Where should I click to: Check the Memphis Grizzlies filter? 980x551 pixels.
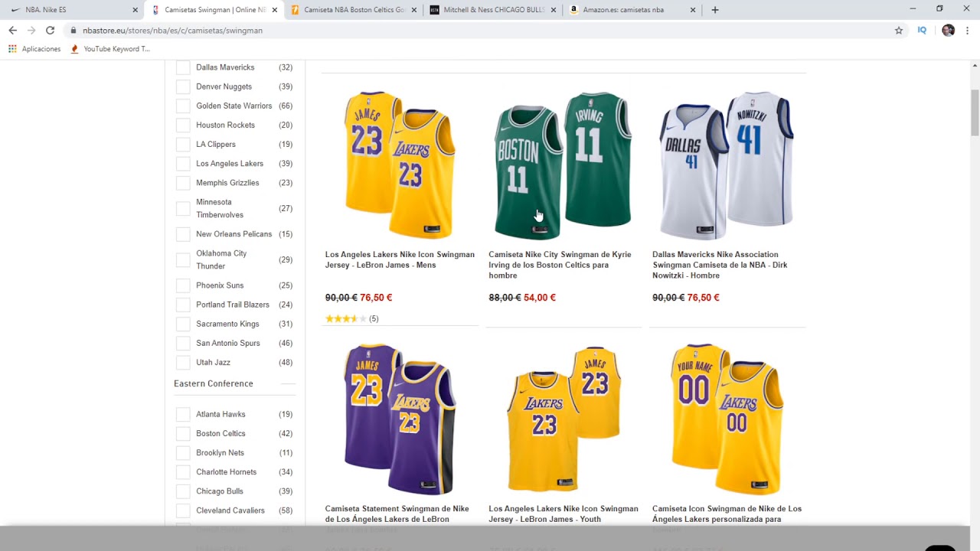click(183, 183)
